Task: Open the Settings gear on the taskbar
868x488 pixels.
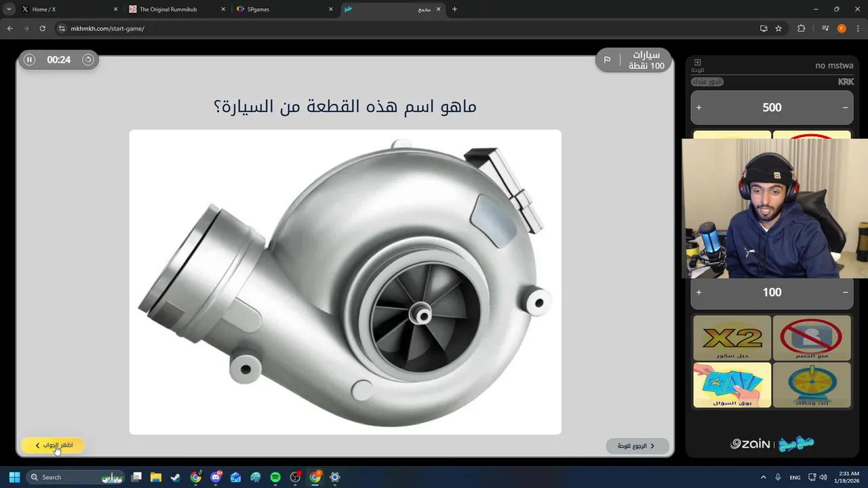Action: pos(335,477)
